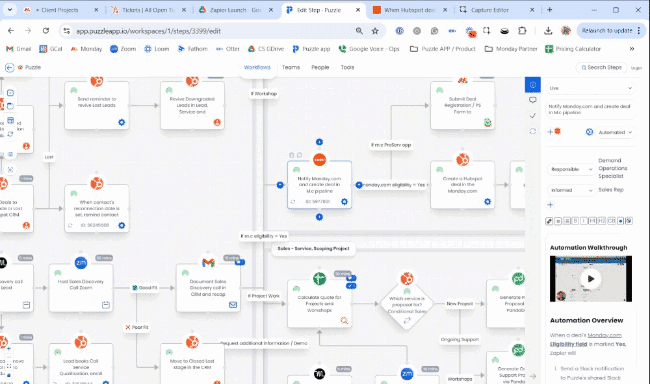Viewport: 650px width, 384px height.
Task: Click blue connector left of 'Notify Monday.com' card
Action: [280, 185]
